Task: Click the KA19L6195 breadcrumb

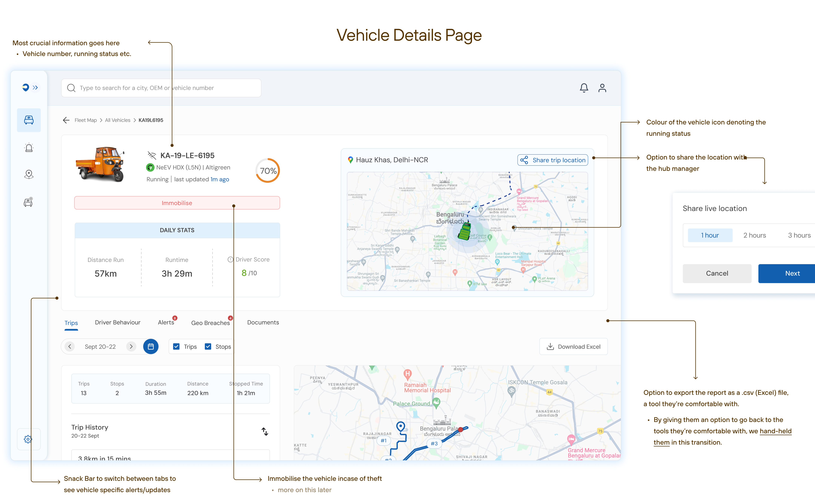Action: click(151, 120)
